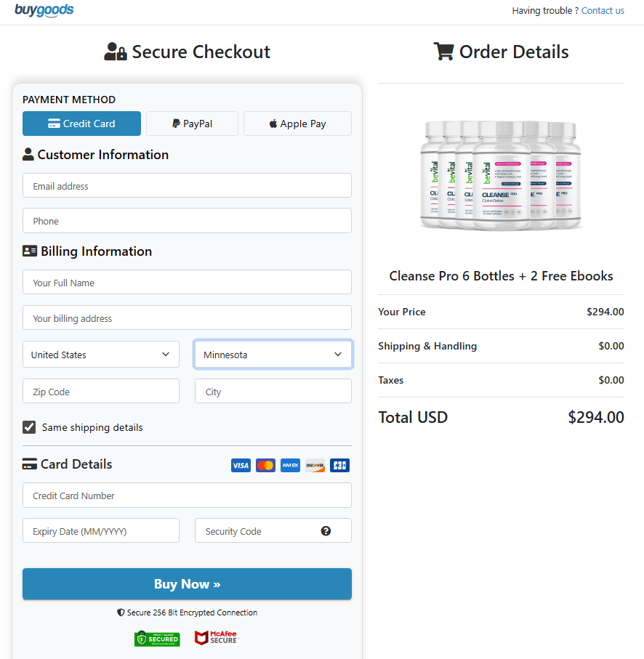Click the buygoods logo

[x=44, y=10]
